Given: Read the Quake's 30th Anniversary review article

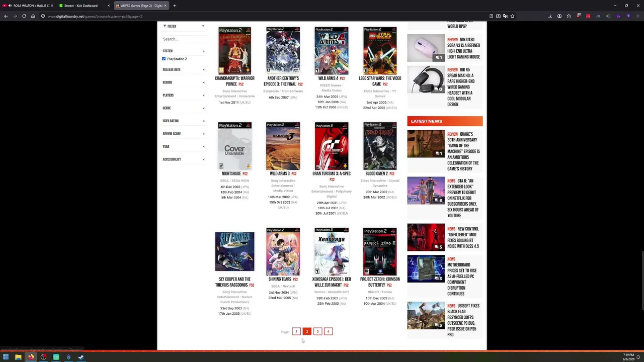Looking at the screenshot, I should click(463, 151).
